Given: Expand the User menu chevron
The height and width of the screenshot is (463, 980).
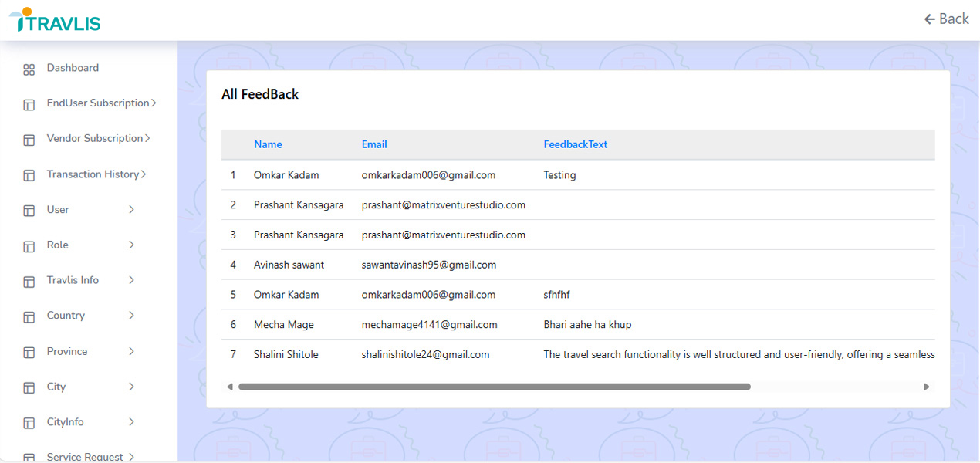Looking at the screenshot, I should [132, 210].
